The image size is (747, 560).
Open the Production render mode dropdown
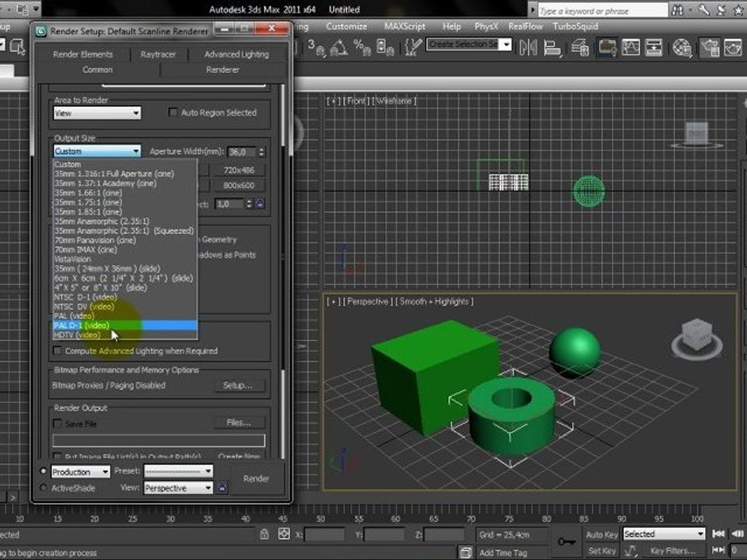coord(80,471)
